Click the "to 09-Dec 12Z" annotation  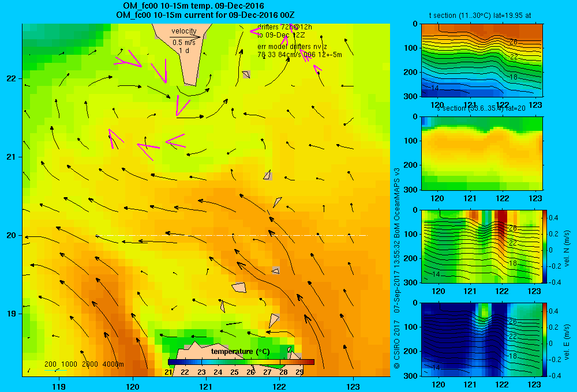coord(281,35)
